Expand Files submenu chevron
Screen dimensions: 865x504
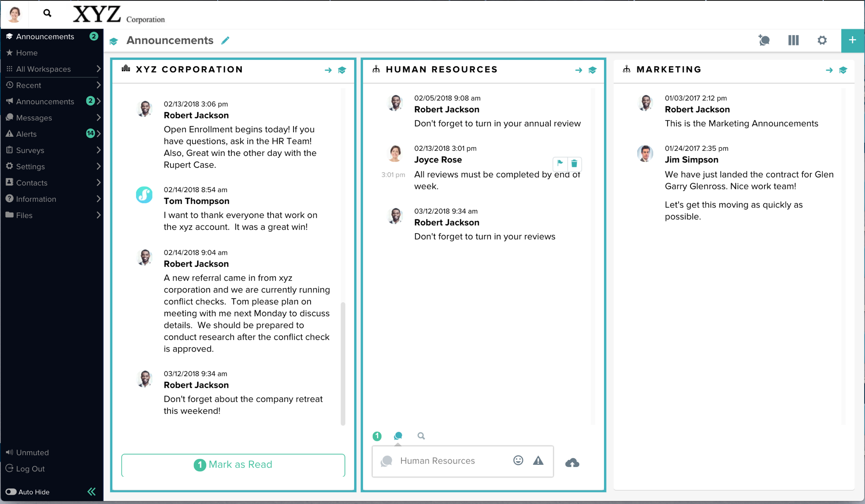98,215
